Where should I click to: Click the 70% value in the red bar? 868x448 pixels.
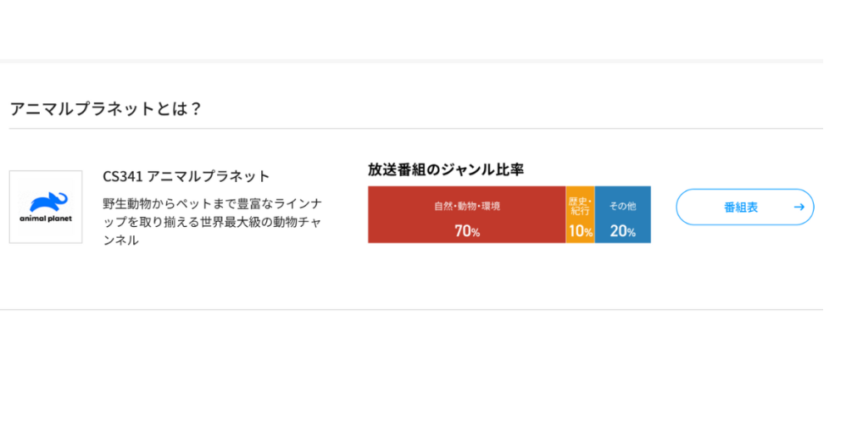point(467,230)
